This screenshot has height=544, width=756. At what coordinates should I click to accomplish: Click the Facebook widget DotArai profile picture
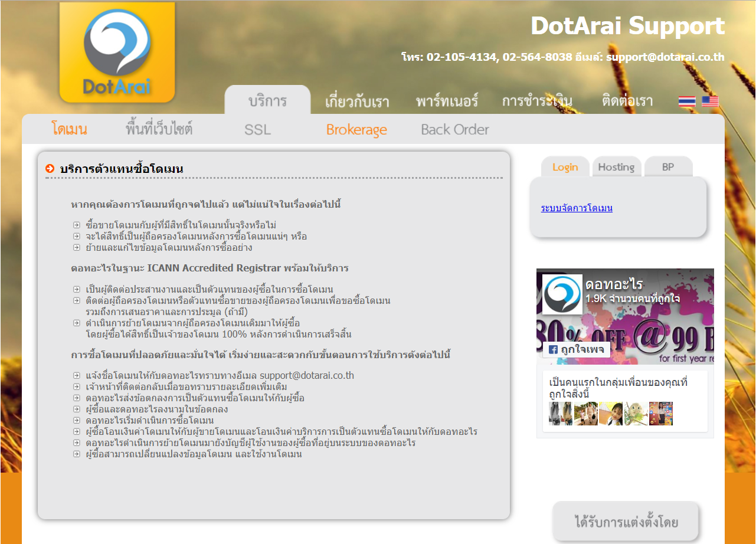point(562,294)
